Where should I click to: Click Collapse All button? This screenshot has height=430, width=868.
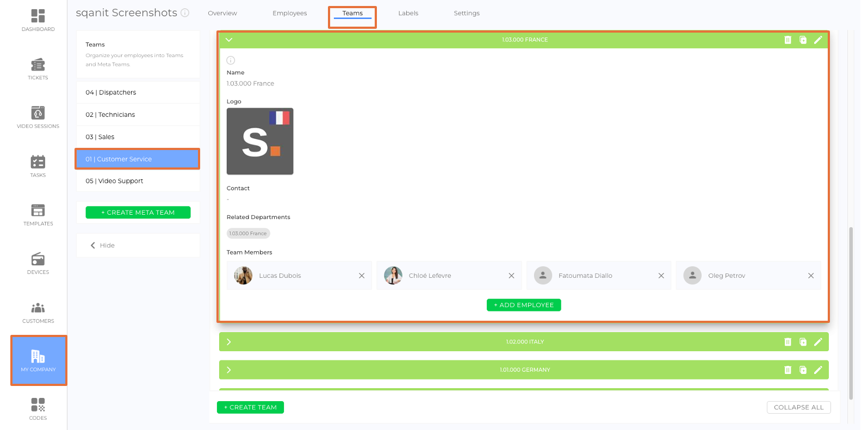coord(798,407)
